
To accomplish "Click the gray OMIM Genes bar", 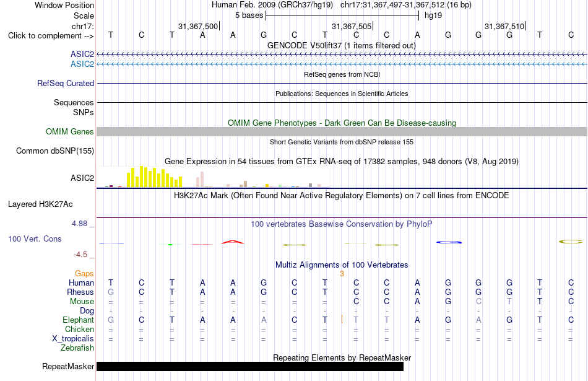I will pos(342,131).
